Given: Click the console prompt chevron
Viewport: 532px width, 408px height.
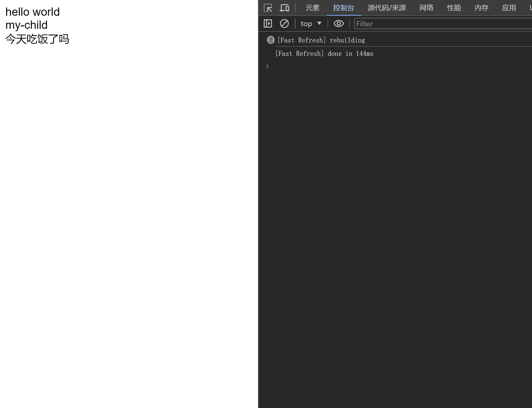Looking at the screenshot, I should pos(267,66).
